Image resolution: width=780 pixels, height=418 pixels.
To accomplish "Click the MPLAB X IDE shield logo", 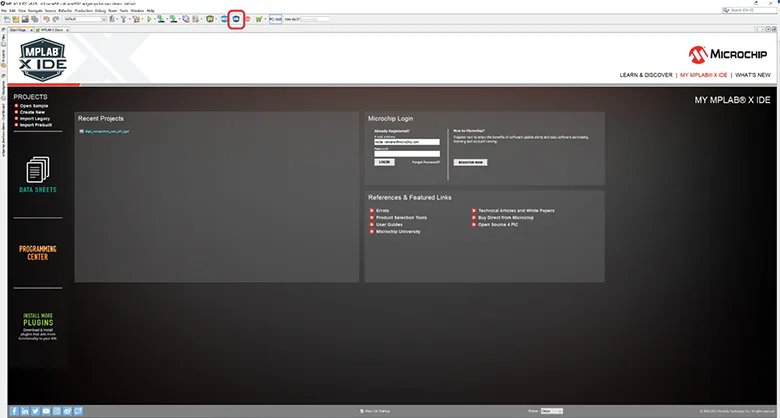I will [x=43, y=59].
